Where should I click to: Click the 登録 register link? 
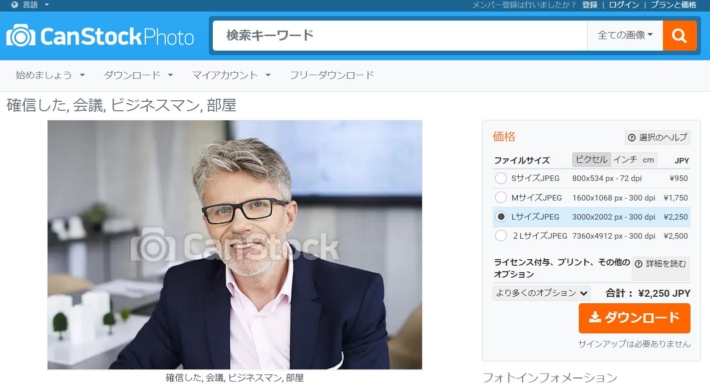590,5
